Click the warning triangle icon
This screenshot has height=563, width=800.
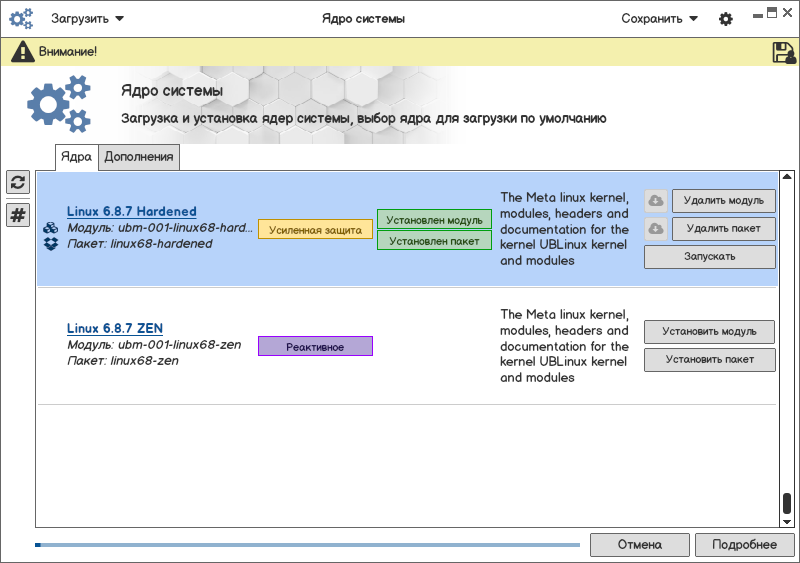[x=22, y=52]
